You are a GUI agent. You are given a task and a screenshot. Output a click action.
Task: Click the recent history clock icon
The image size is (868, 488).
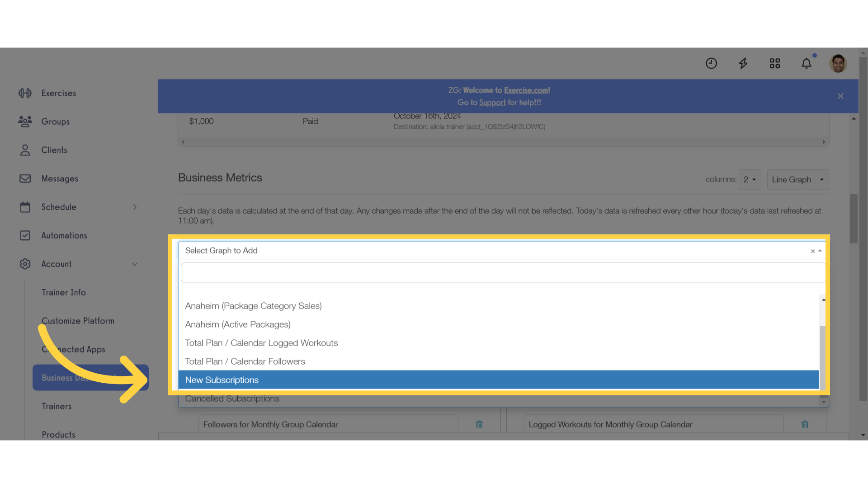click(x=711, y=63)
